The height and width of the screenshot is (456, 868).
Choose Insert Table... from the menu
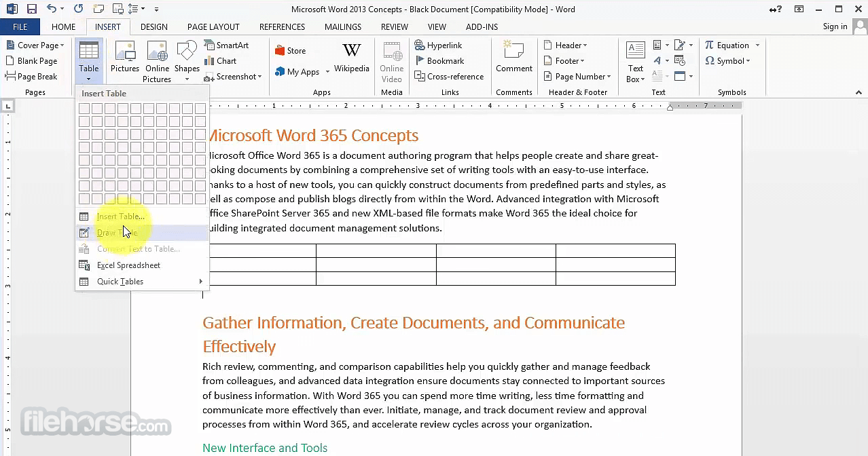coord(142,216)
